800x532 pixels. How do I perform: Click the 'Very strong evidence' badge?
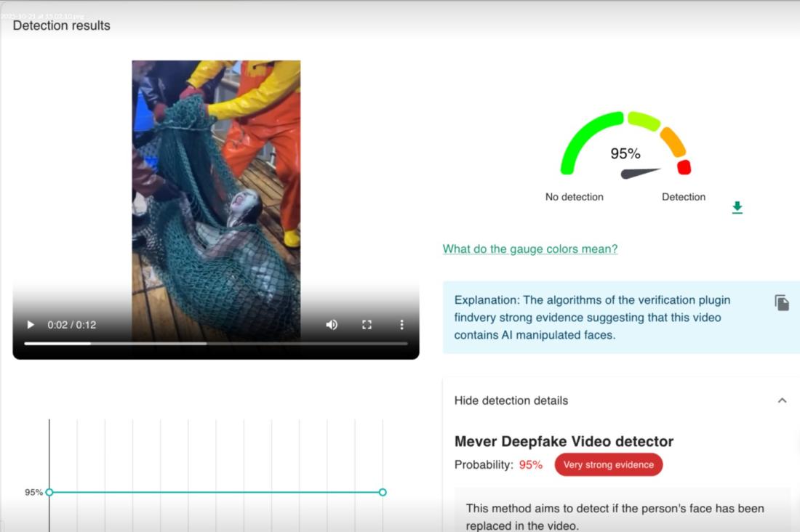(x=608, y=465)
